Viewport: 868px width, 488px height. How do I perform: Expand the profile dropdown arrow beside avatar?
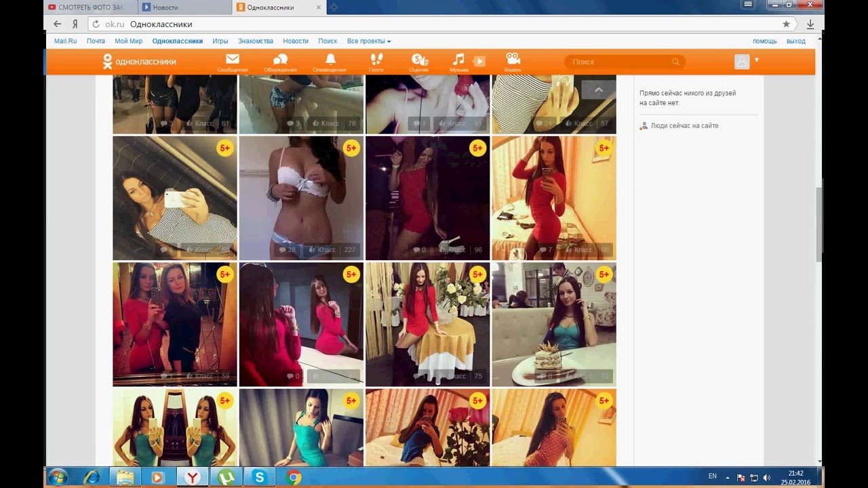point(757,60)
